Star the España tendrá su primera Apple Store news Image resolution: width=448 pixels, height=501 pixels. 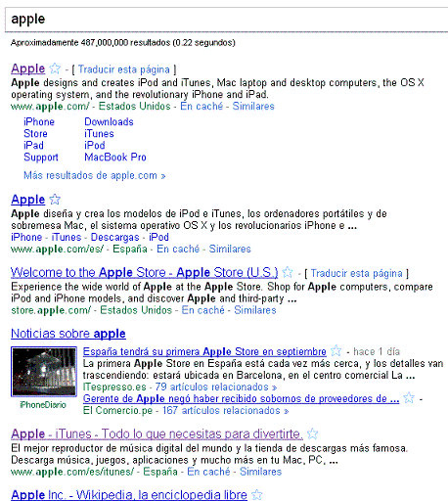click(x=336, y=351)
